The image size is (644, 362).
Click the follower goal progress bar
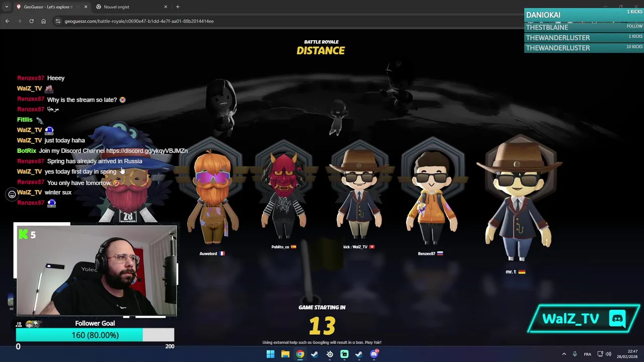click(95, 335)
